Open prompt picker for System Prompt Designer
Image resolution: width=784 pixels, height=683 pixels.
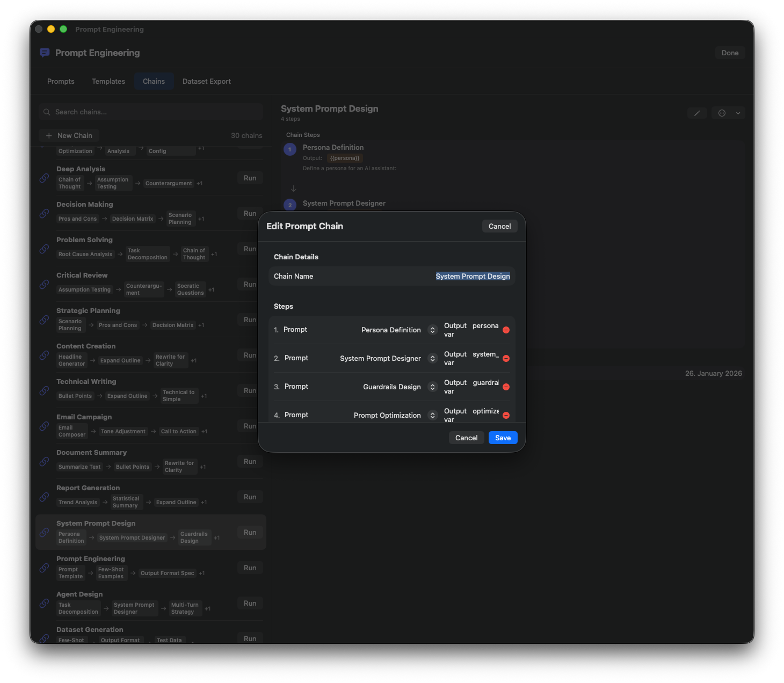pos(432,359)
